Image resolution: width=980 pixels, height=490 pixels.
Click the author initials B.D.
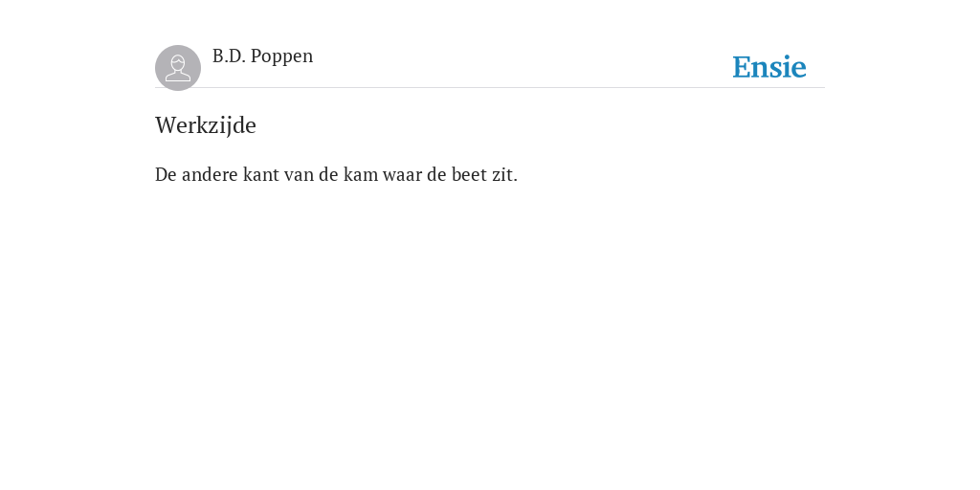pos(229,56)
